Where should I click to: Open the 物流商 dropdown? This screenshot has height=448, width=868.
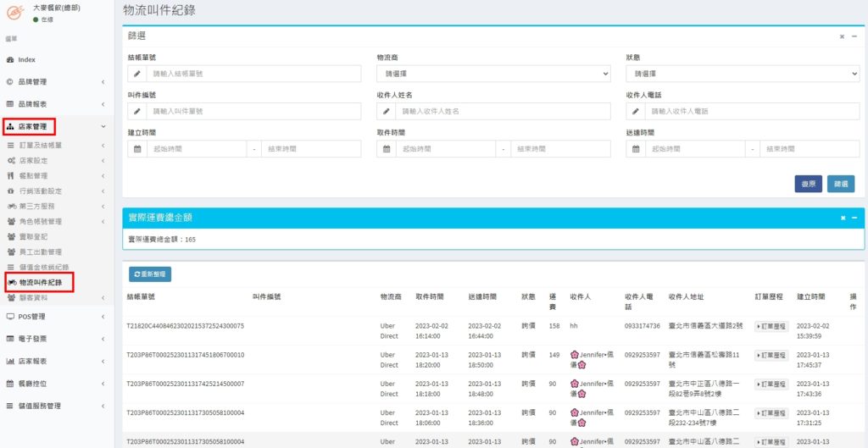point(493,74)
